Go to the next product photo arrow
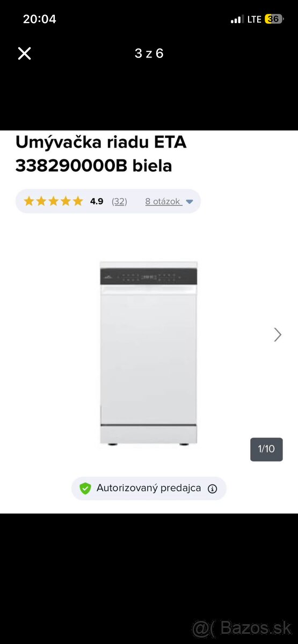The width and height of the screenshot is (298, 644). 278,334
